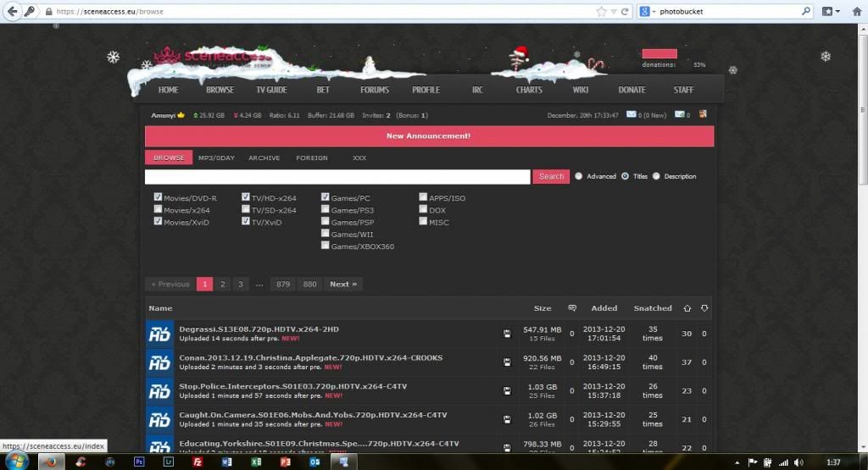Bookmark this page with the star icon
The image size is (868, 470).
tap(601, 11)
